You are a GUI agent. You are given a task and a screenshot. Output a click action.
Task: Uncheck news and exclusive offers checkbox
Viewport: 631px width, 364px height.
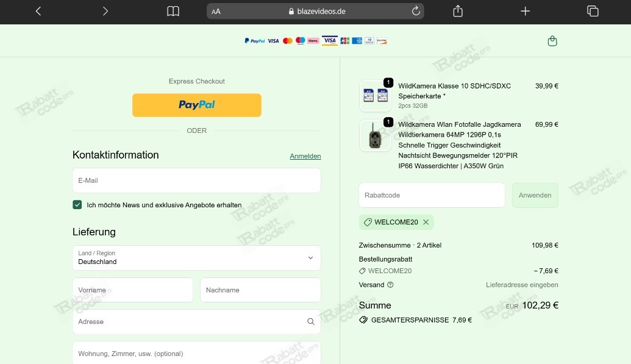(x=77, y=204)
